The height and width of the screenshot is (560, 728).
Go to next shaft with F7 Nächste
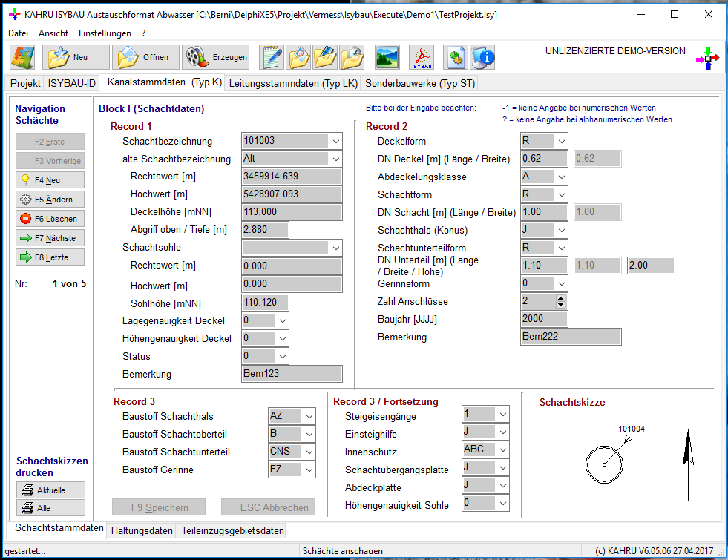[x=50, y=238]
